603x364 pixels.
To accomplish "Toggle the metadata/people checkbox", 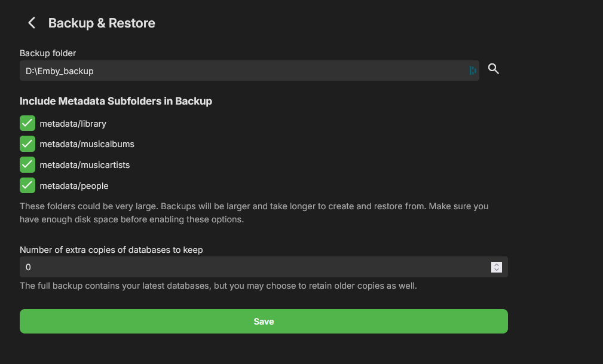I will (x=27, y=185).
